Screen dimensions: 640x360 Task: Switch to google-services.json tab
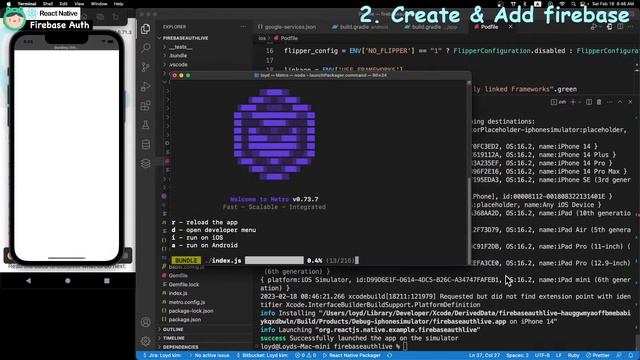click(x=287, y=27)
